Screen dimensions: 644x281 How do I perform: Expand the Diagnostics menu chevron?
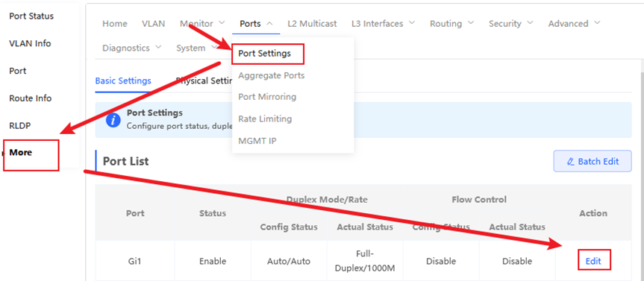coord(158,48)
